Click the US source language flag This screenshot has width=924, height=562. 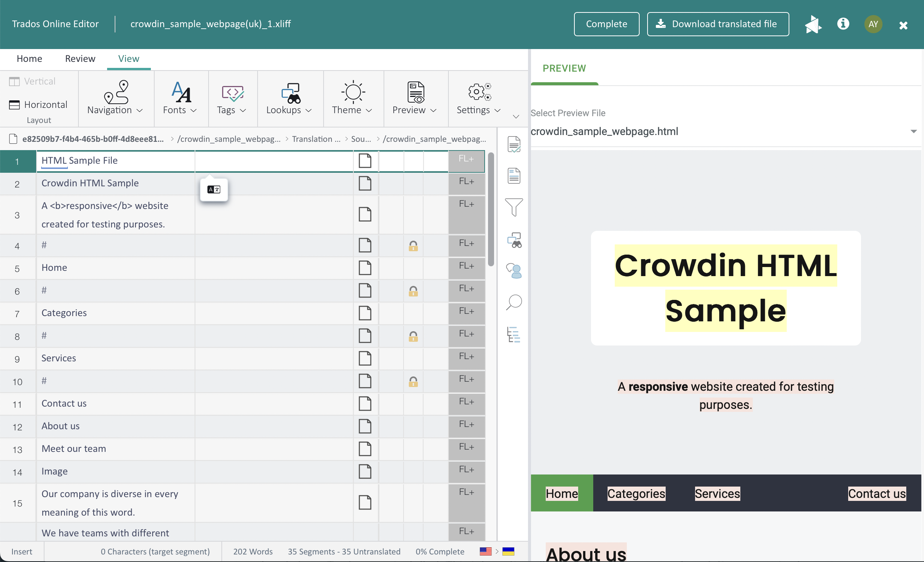pos(486,551)
